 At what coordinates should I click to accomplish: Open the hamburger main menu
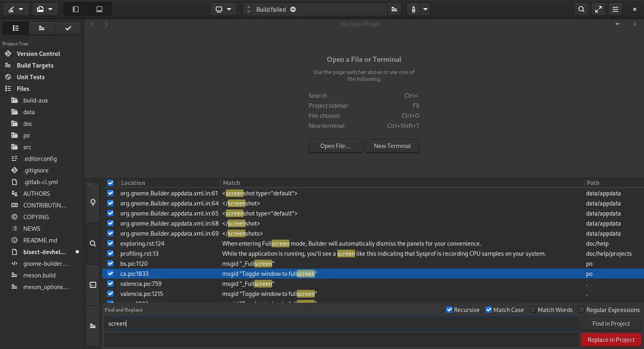(615, 9)
